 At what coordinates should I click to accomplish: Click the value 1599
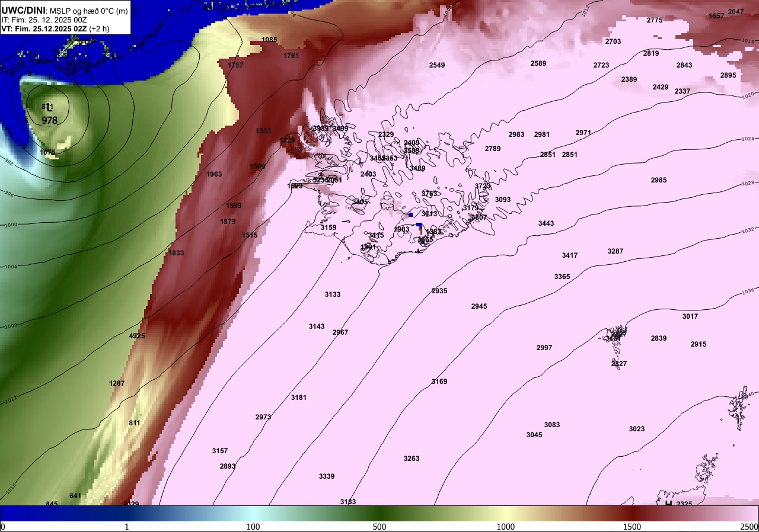coord(234,206)
